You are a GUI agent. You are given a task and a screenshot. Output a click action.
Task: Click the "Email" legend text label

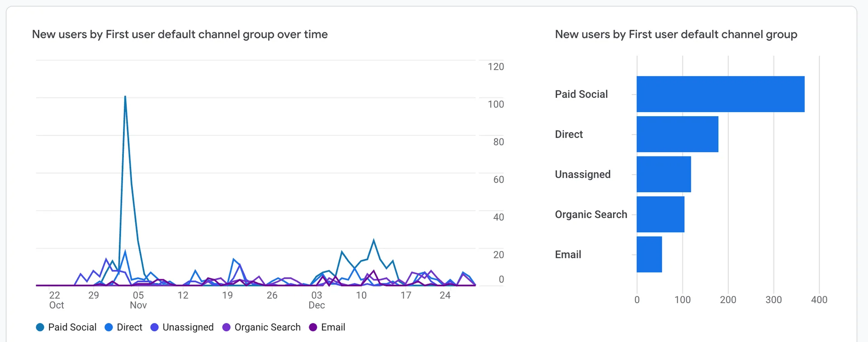tap(333, 327)
